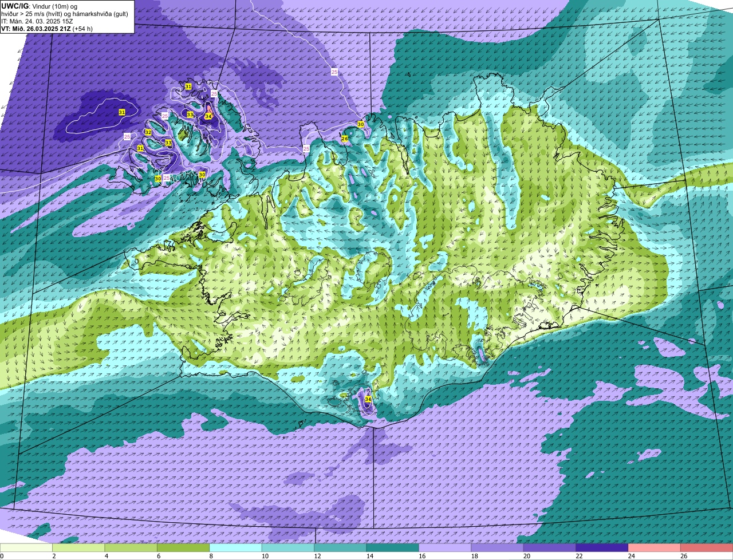Click the legend tick label "8"
Screen dimensions: 733x560
click(210, 556)
